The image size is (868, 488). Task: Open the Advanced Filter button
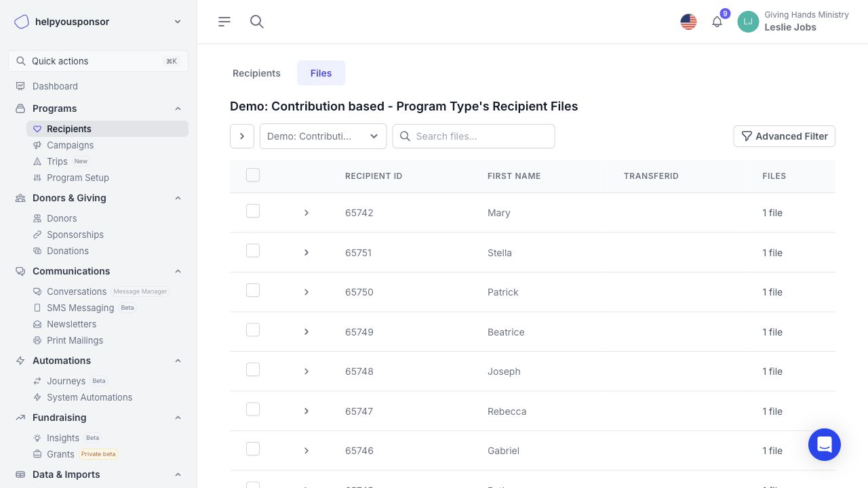(x=784, y=136)
